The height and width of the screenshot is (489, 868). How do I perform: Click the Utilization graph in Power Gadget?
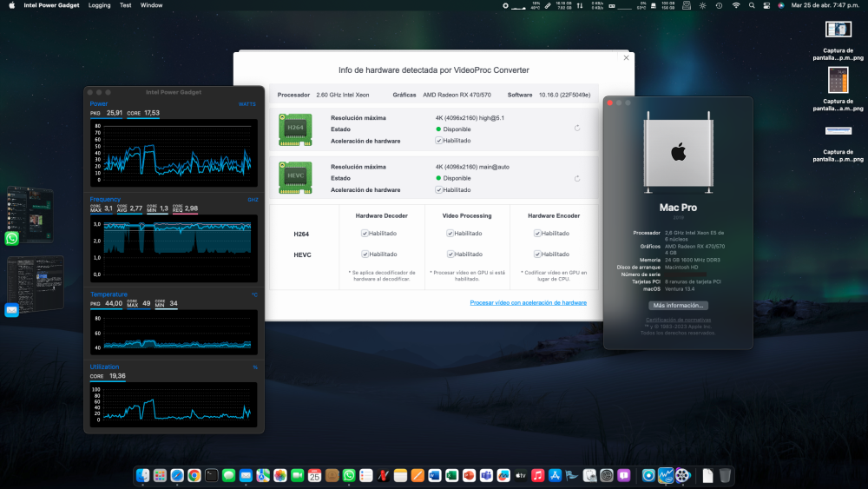[x=174, y=404]
